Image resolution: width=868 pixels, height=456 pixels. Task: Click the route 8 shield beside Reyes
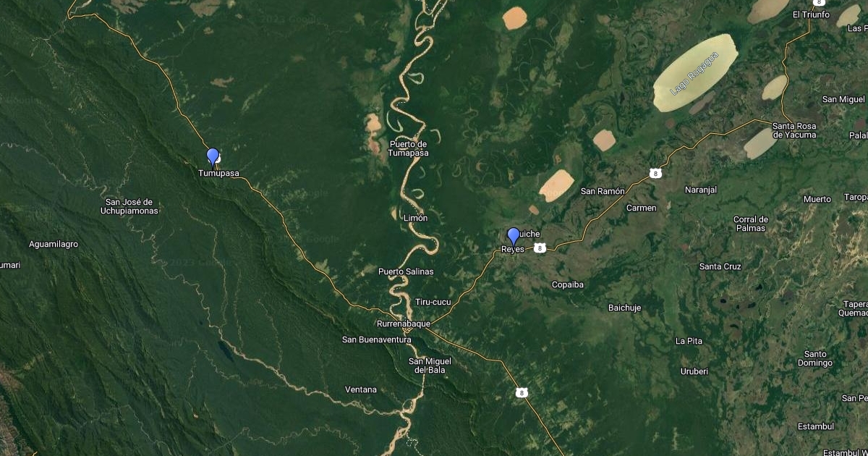coord(540,248)
